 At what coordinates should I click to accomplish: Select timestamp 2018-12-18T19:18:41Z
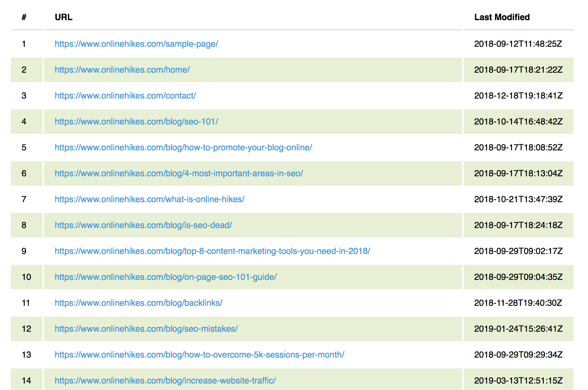click(518, 96)
